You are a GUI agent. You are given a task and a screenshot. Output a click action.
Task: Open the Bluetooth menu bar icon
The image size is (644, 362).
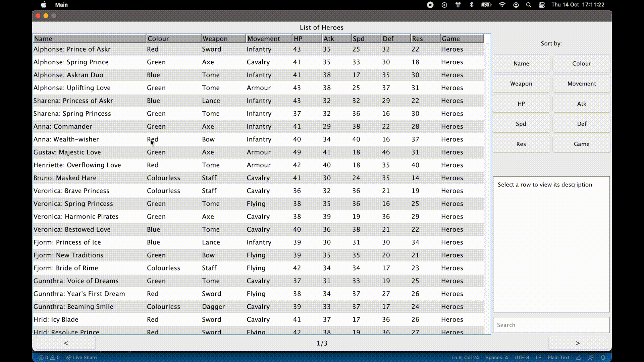(x=472, y=5)
